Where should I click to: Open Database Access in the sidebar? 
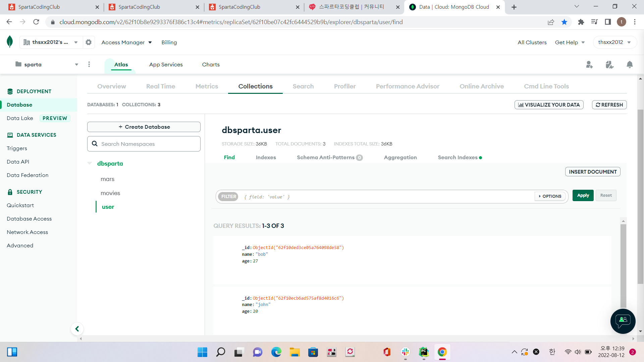pos(29,219)
